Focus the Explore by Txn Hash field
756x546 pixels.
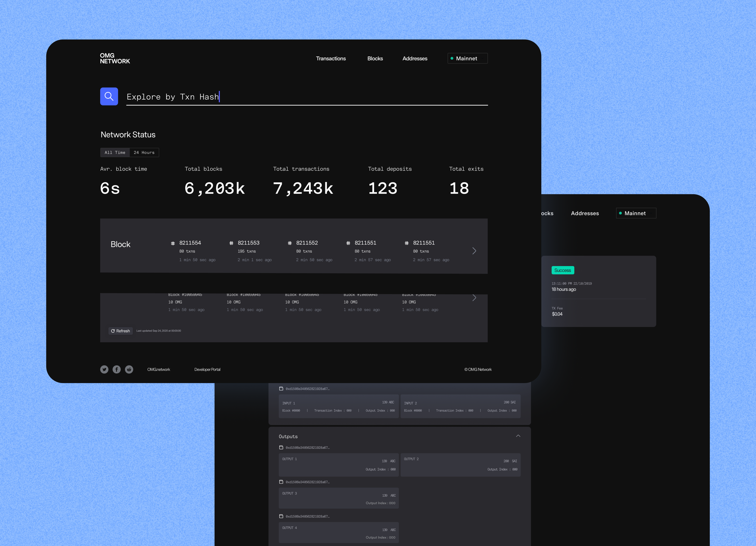point(307,97)
